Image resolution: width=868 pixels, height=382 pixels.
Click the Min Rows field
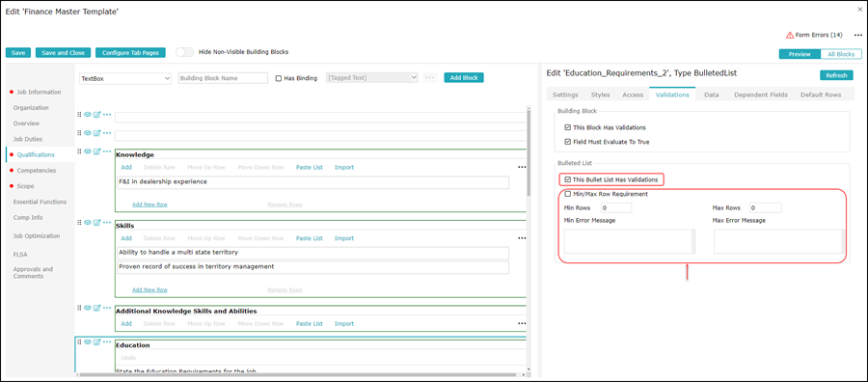point(615,208)
